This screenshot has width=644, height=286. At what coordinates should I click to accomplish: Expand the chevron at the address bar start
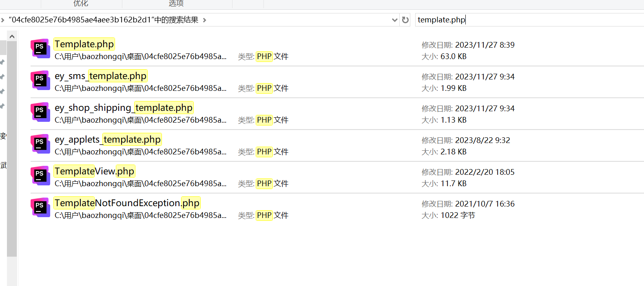2,20
